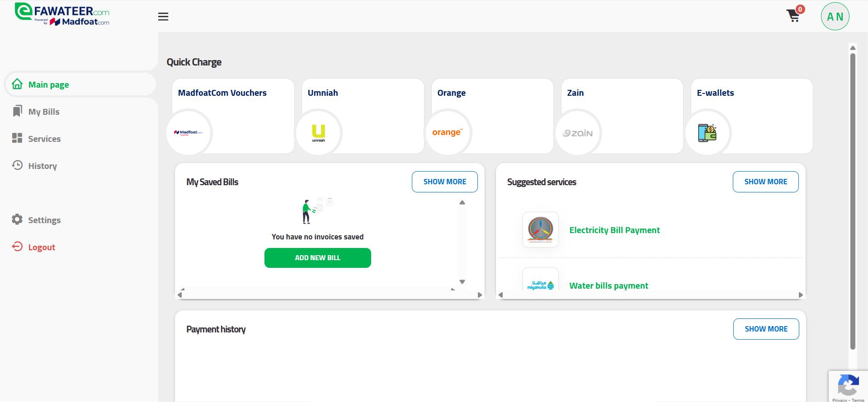868x402 pixels.
Task: Open Services in the sidebar
Action: [x=44, y=139]
